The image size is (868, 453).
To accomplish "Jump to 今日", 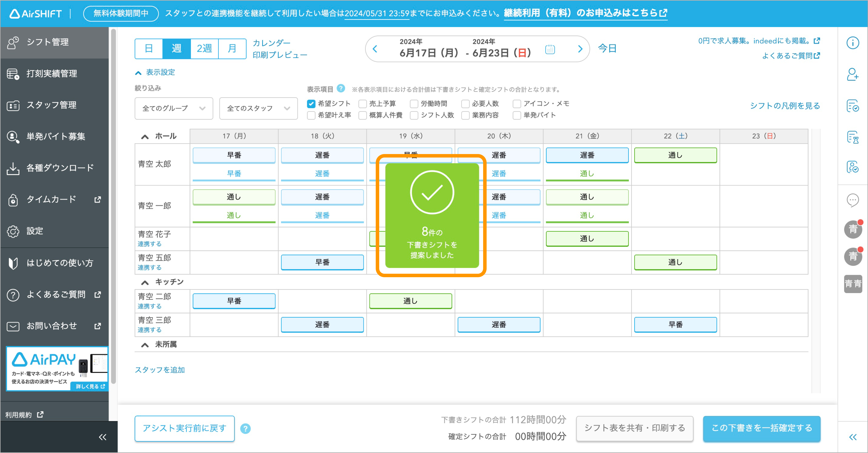I will pos(607,48).
